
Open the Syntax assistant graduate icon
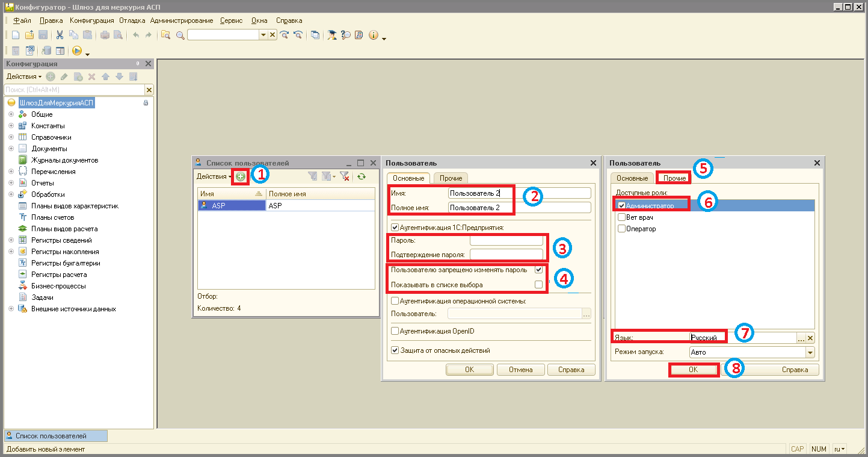click(332, 35)
